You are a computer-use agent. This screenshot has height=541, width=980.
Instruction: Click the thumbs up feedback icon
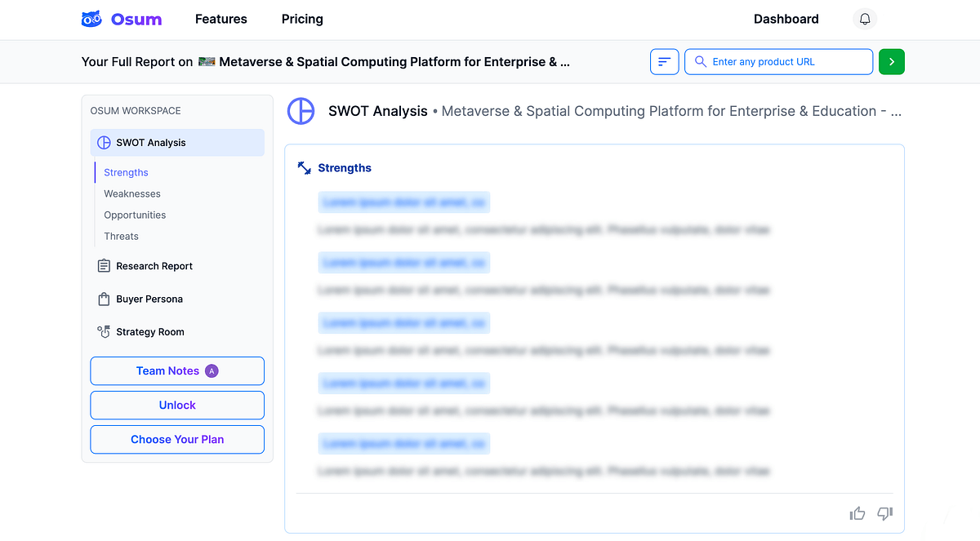click(x=857, y=513)
